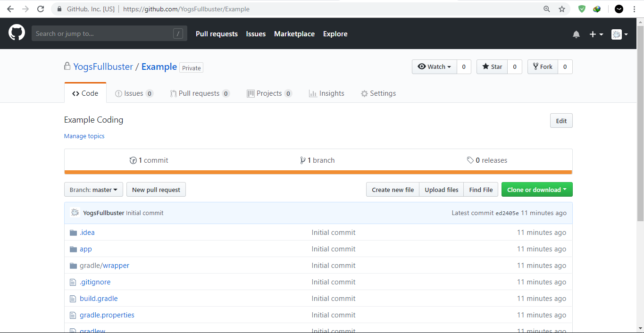Screen dimensions: 644x333
Task: Open Clone or download dropdown
Action: click(536, 190)
